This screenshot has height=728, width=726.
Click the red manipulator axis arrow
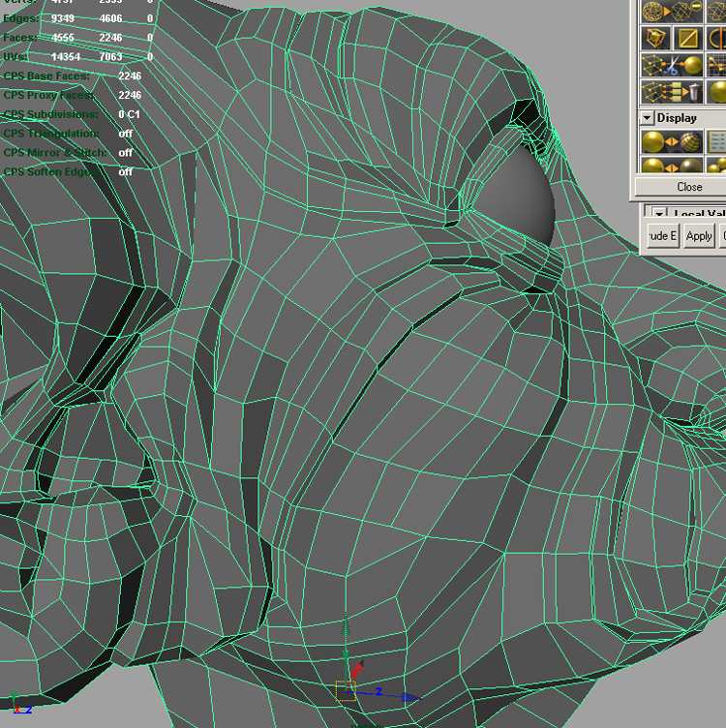358,669
